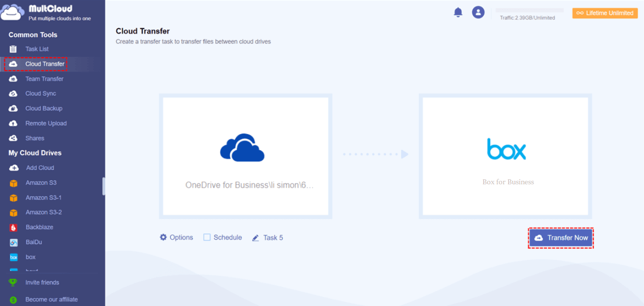Edit the Task 5 name field

(273, 238)
